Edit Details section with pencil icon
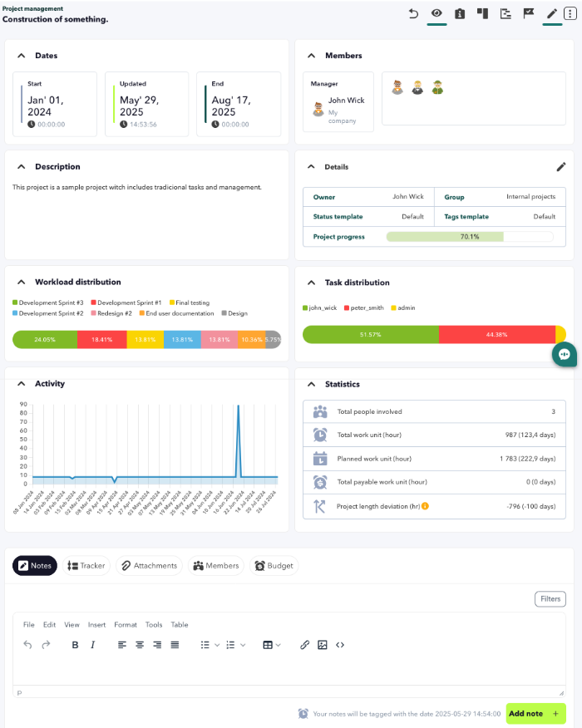The image size is (582, 728). [561, 167]
